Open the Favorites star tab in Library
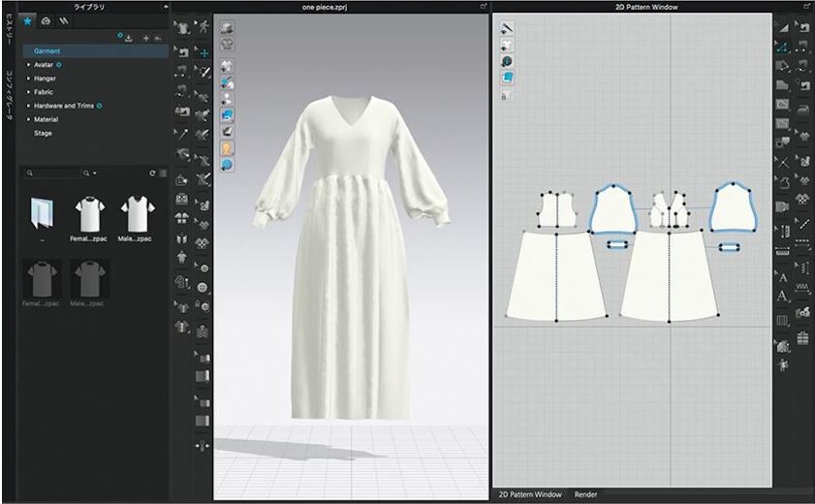815x504 pixels. click(x=27, y=19)
